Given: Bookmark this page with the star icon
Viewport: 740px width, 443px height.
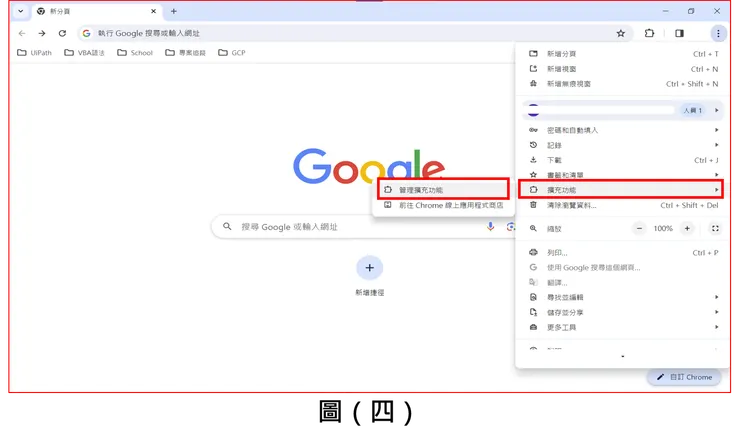Looking at the screenshot, I should [x=621, y=33].
